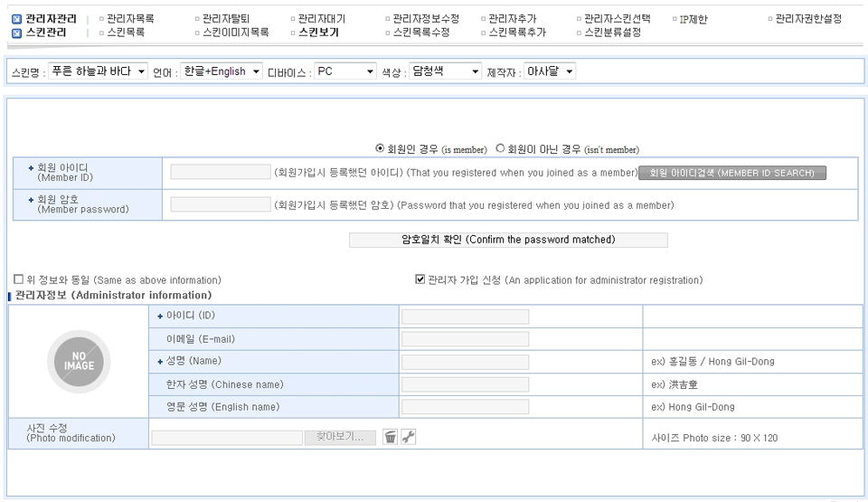Select the 회원인 경우 (is member) radio button
Screen dimensions: 868x502
(380, 148)
